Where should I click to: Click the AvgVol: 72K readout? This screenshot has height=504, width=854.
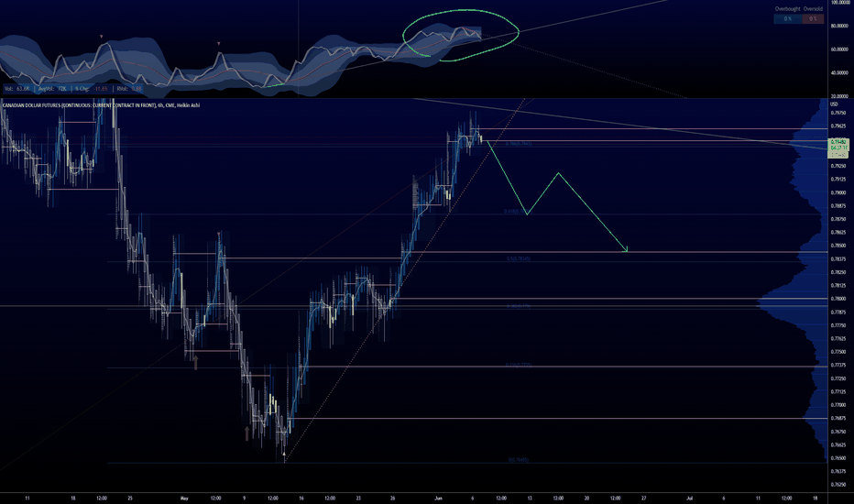(x=53, y=88)
